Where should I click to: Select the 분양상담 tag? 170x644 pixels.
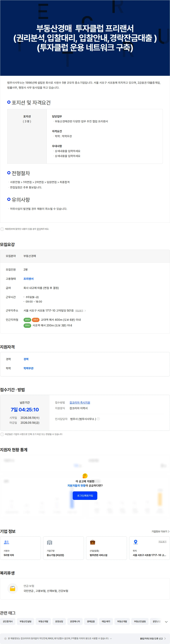coord(59,622)
